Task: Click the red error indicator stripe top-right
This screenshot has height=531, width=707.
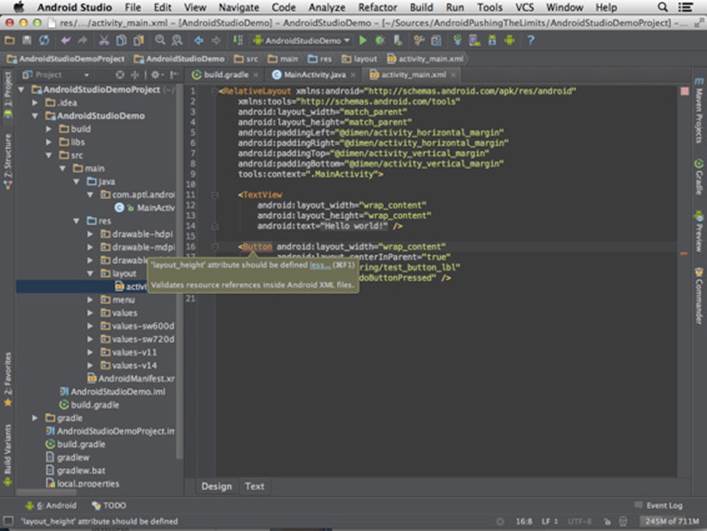Action: 684,92
